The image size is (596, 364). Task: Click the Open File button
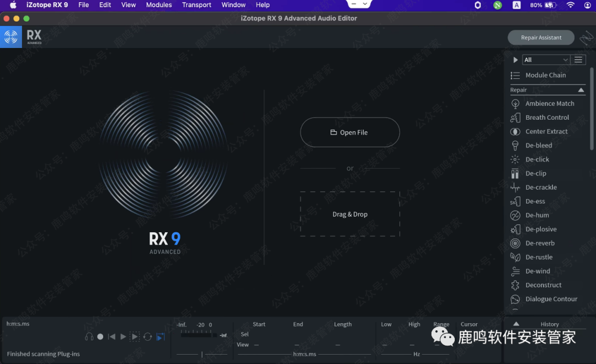point(350,132)
